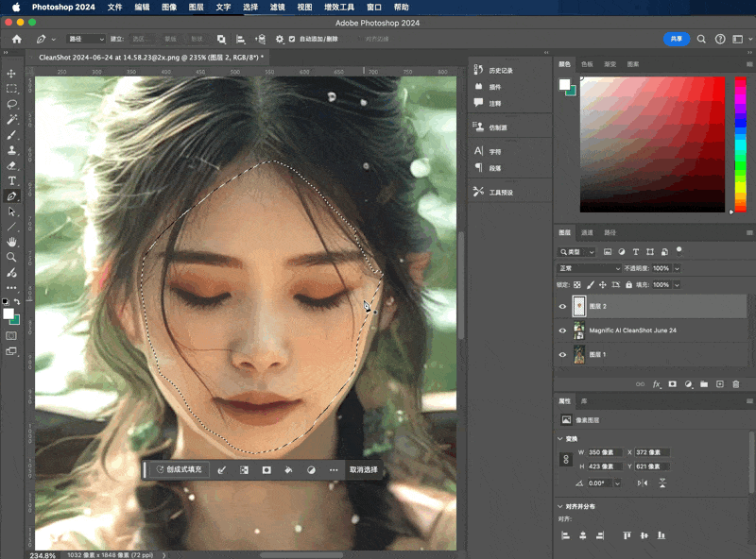Open the 滤镜 menu
Image resolution: width=756 pixels, height=559 pixels.
click(277, 8)
